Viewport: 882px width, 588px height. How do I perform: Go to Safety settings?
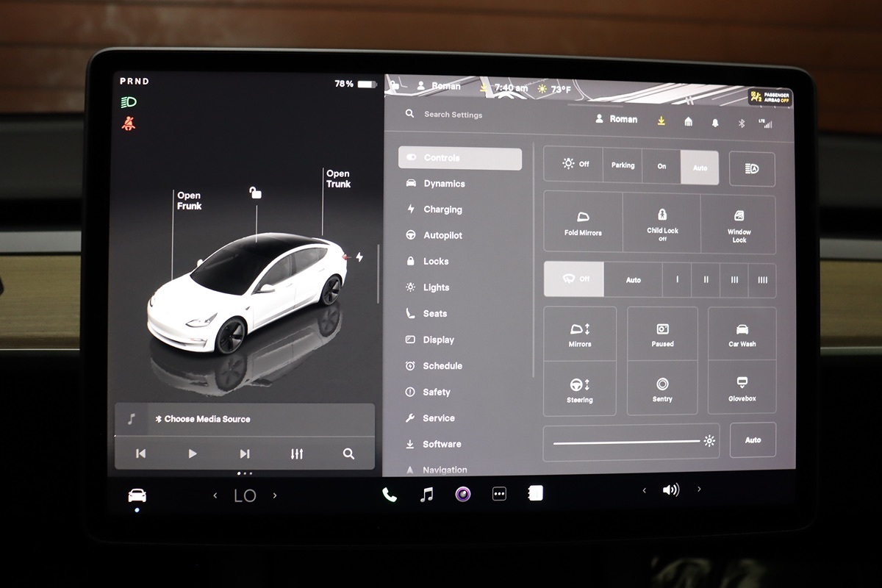[428, 392]
